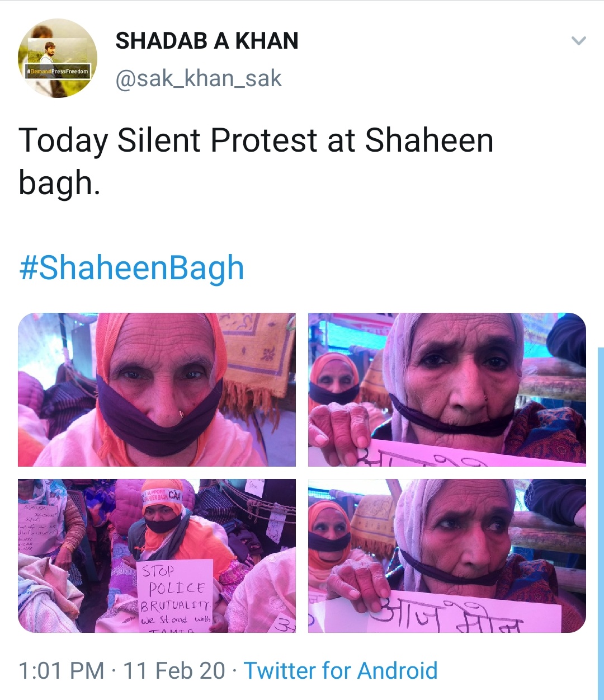
Task: Click the Stop Police Brutality placard
Action: pos(174,596)
